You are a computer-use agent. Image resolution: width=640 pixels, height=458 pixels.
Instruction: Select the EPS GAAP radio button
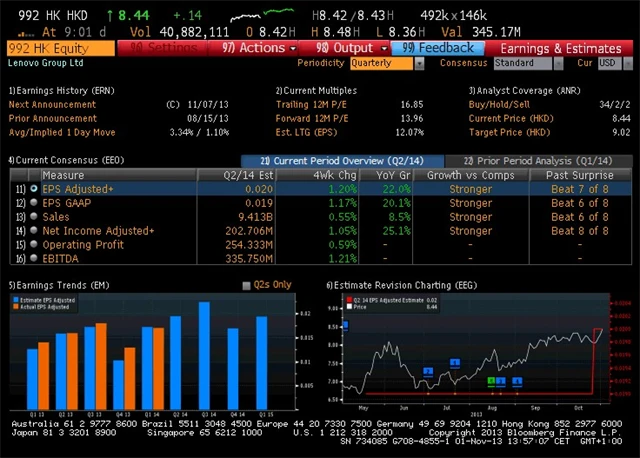(x=34, y=202)
